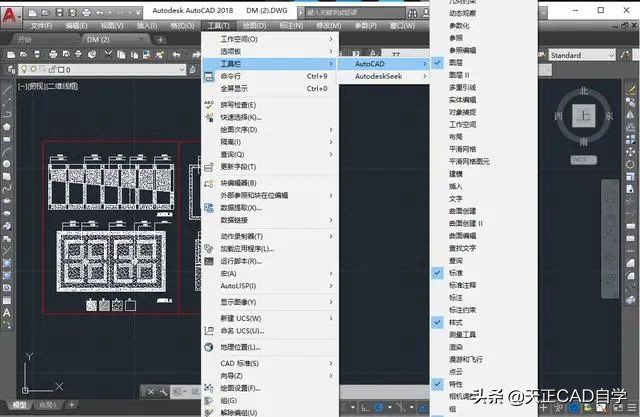Click the Run script icon next to 运行脚本(R)
The width and height of the screenshot is (640, 417).
(x=209, y=261)
